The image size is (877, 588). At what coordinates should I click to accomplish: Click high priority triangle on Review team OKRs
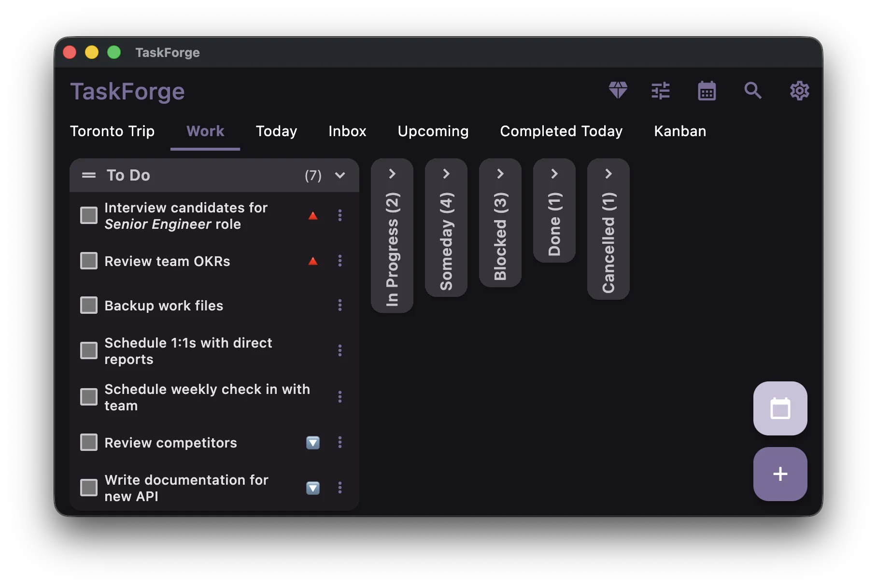coord(313,261)
